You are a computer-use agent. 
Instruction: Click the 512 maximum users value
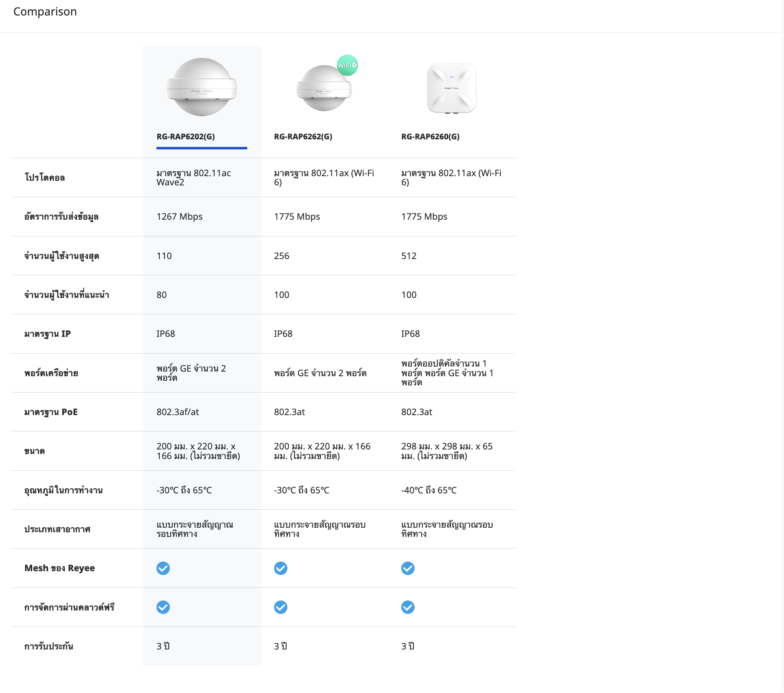click(409, 256)
